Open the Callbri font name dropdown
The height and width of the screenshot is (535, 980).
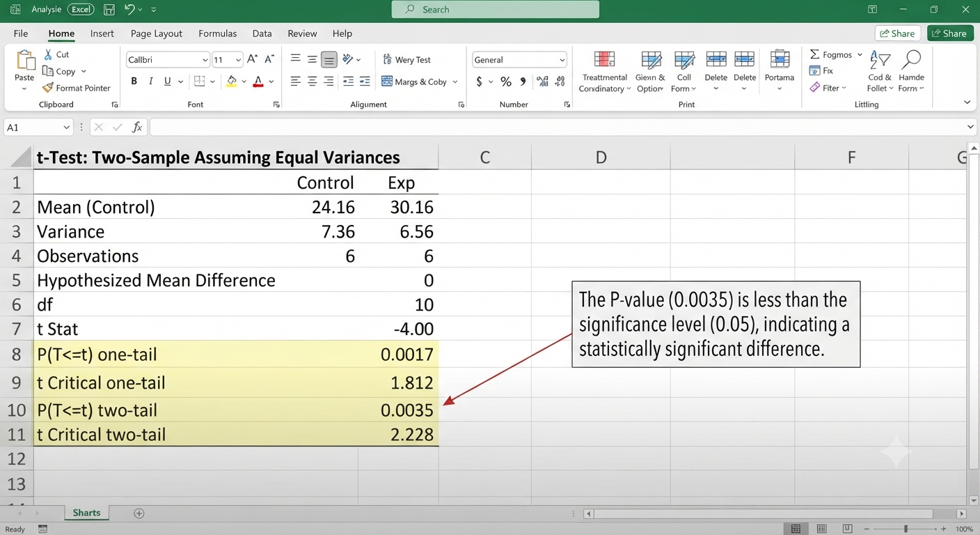coord(205,61)
